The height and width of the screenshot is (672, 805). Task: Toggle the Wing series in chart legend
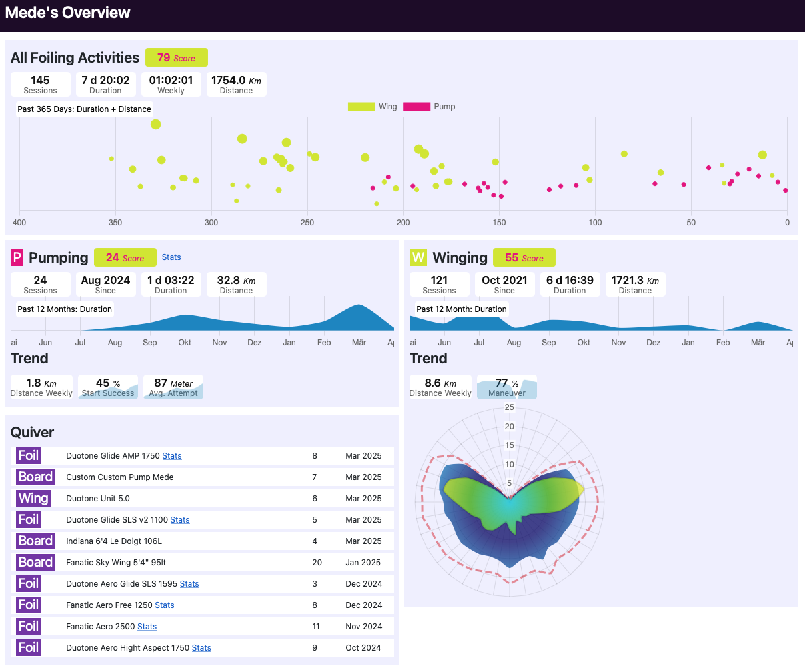(372, 107)
